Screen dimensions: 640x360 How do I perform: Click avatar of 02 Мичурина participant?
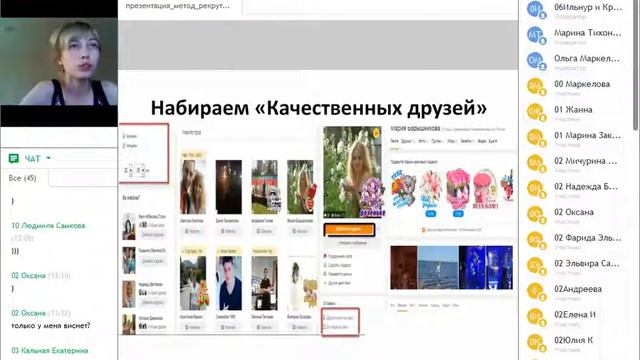coord(536,163)
